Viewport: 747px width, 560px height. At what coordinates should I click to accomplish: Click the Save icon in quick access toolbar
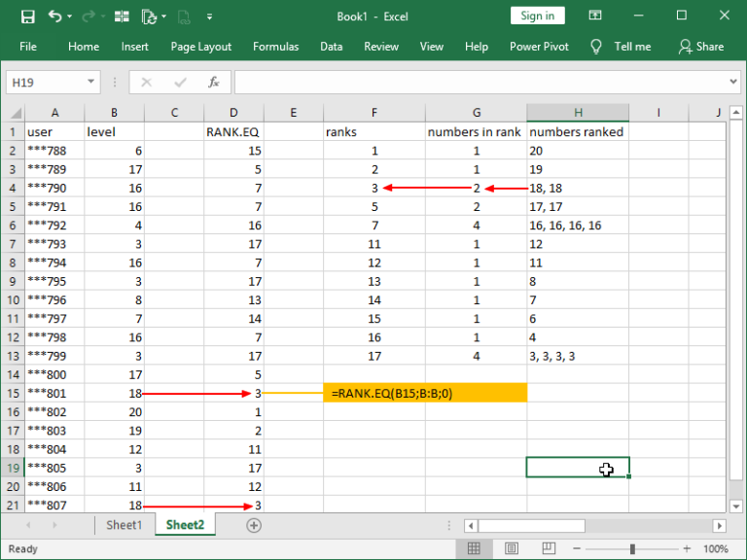point(27,17)
